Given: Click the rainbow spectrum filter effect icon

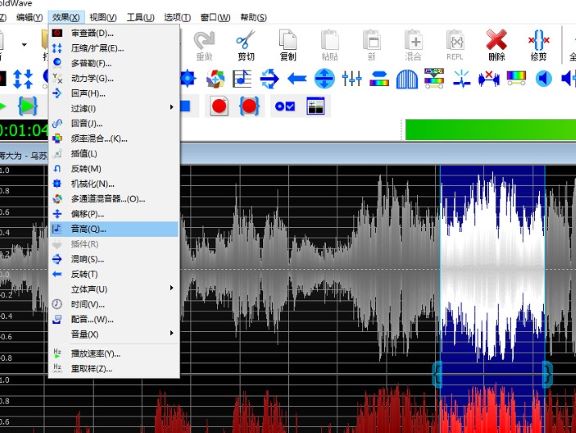Looking at the screenshot, I should pyautogui.click(x=516, y=79).
